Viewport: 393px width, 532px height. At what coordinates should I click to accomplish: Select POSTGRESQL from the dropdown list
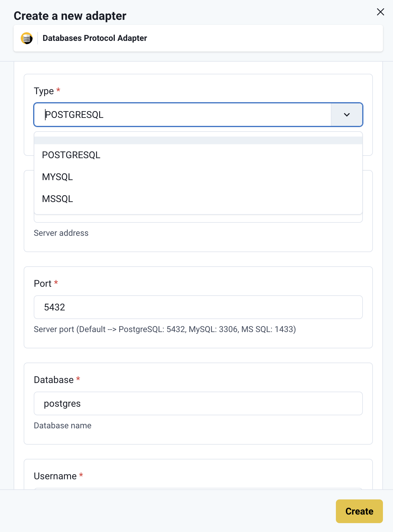(x=198, y=155)
